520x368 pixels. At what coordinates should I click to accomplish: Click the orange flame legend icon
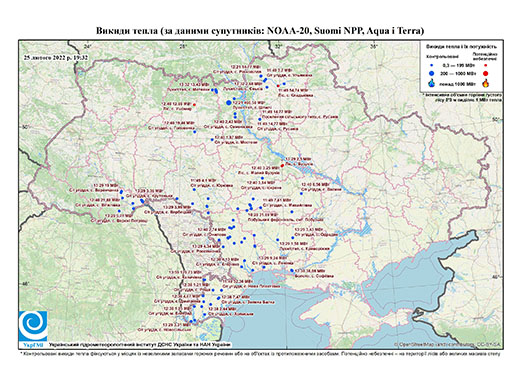click(x=485, y=83)
